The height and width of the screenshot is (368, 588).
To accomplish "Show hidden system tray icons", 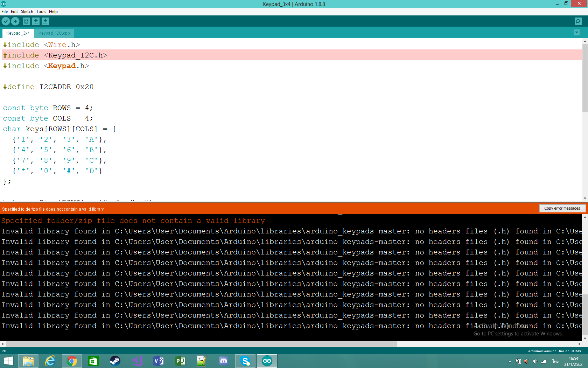I will [x=510, y=361].
